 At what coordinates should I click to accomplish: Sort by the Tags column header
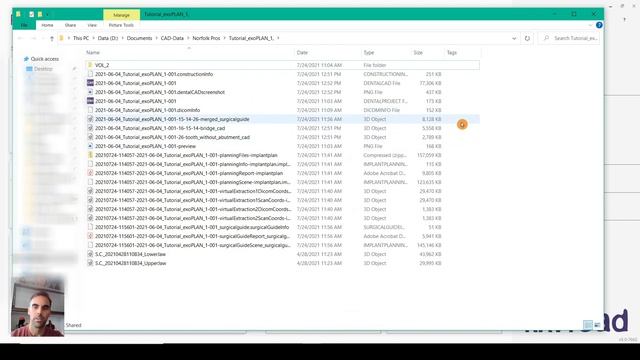pyautogui.click(x=451, y=53)
